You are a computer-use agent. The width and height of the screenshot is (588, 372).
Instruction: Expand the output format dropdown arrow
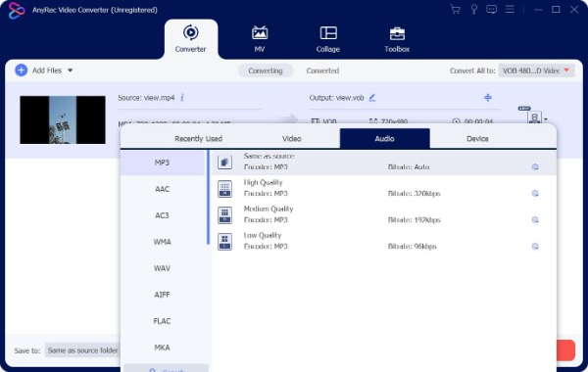(546, 119)
